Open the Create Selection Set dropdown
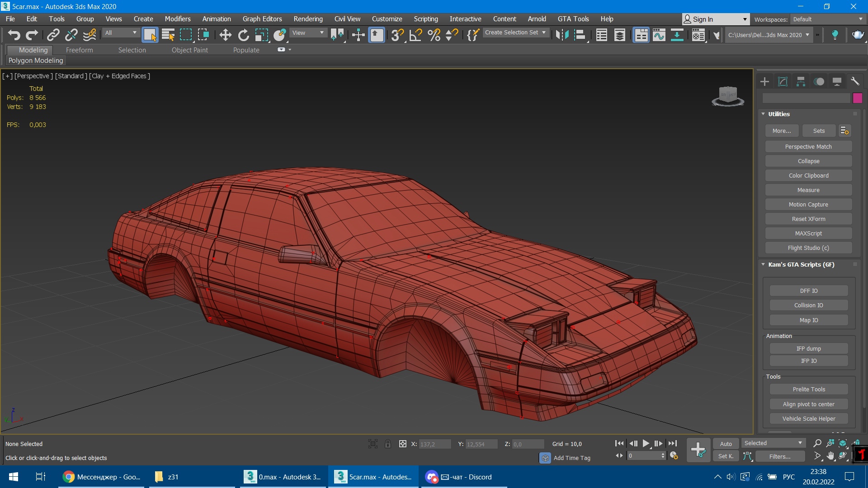868x488 pixels. [x=515, y=33]
